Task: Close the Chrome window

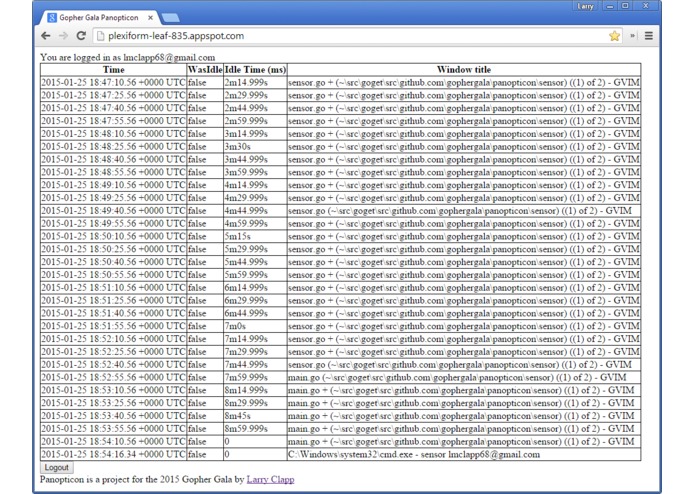Action: click(645, 6)
